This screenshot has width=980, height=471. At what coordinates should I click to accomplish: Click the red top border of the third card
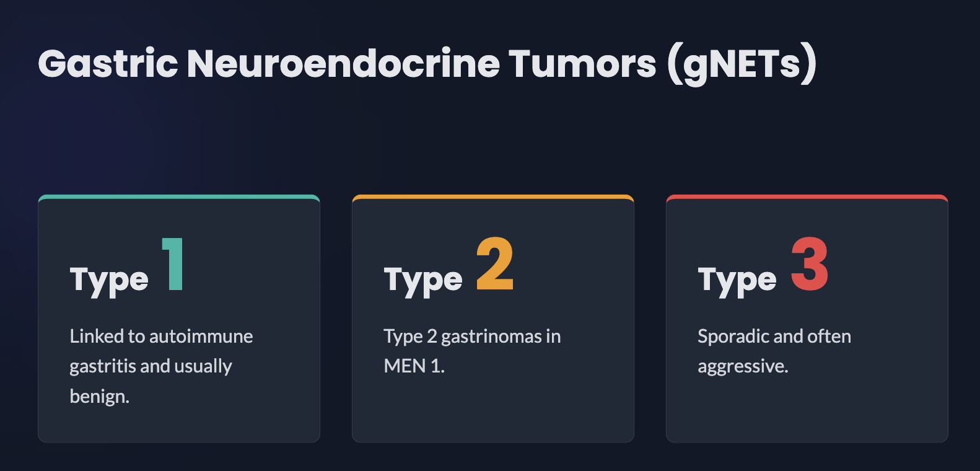coord(807,197)
